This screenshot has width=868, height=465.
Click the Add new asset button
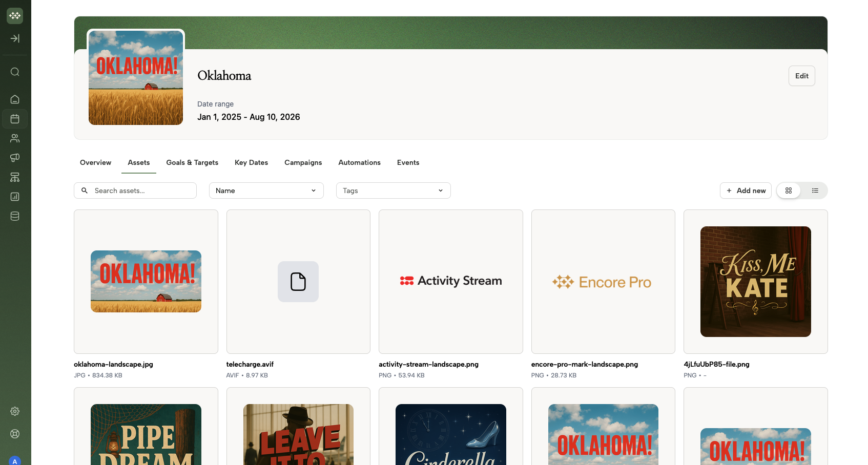(746, 191)
